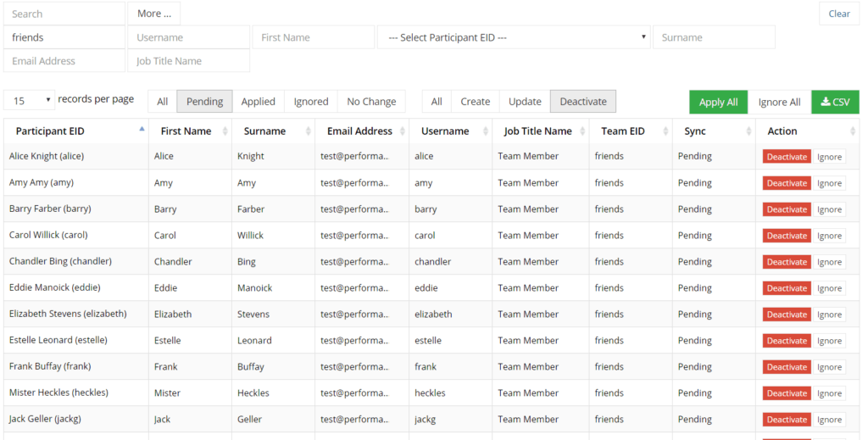
Task: Open the More... filter options
Action: (x=154, y=14)
